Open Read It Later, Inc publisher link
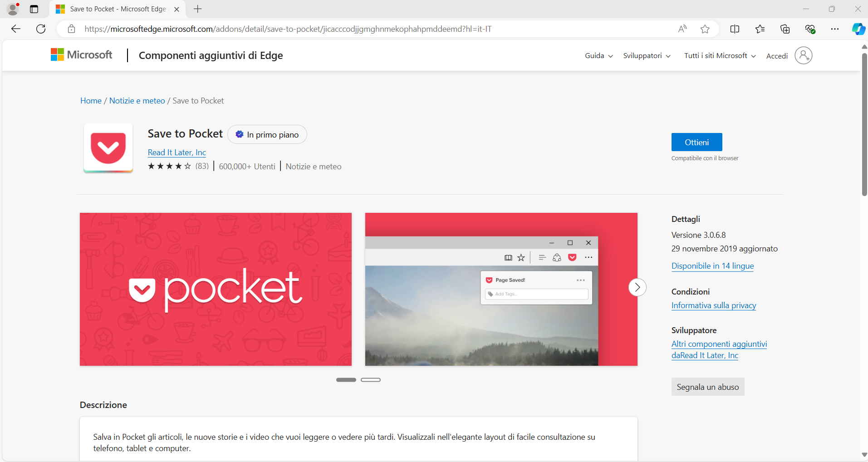The image size is (868, 462). point(177,152)
